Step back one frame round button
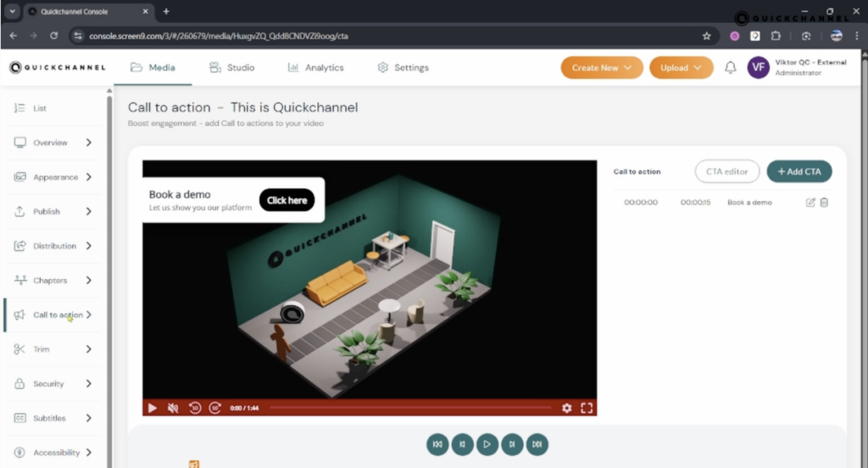The width and height of the screenshot is (868, 468). click(x=462, y=444)
